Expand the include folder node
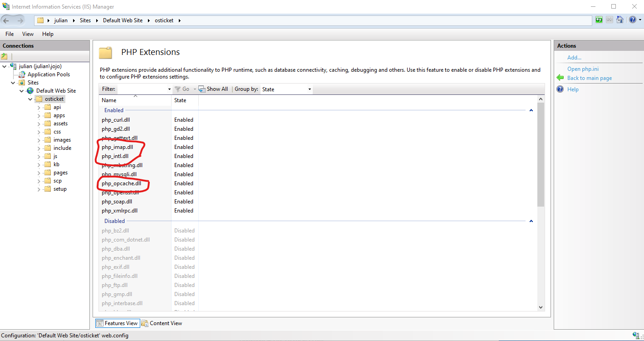This screenshot has height=341, width=644. point(39,148)
